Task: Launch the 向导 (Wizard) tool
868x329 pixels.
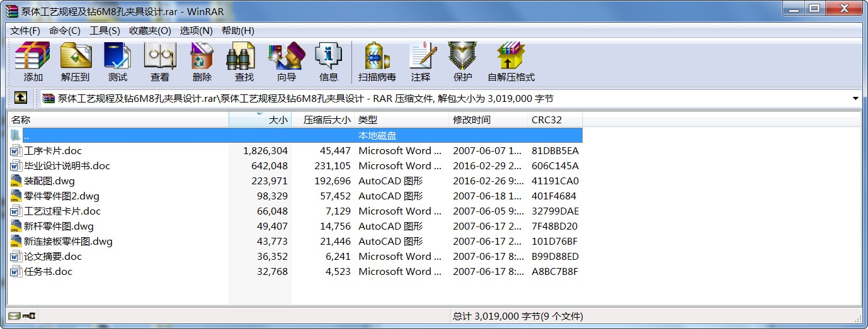Action: point(287,61)
